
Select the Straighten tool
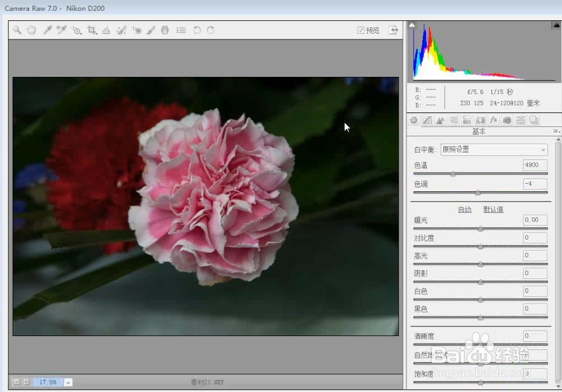[x=106, y=30]
